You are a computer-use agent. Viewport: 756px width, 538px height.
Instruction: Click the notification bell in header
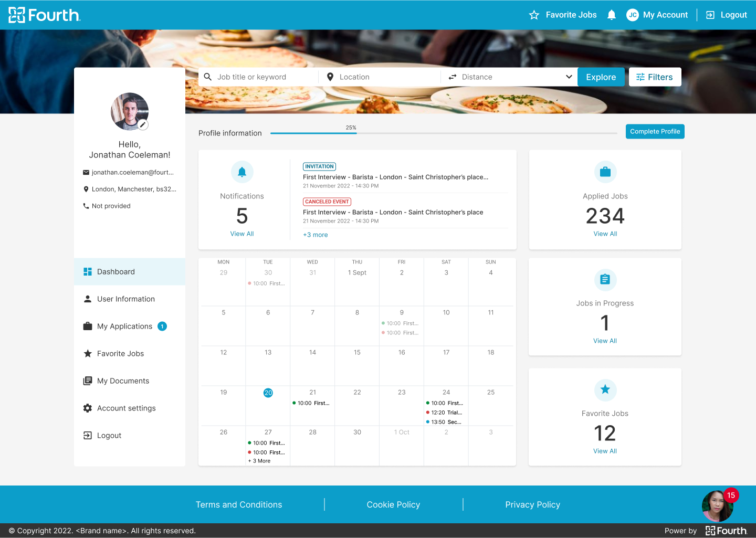[611, 15]
